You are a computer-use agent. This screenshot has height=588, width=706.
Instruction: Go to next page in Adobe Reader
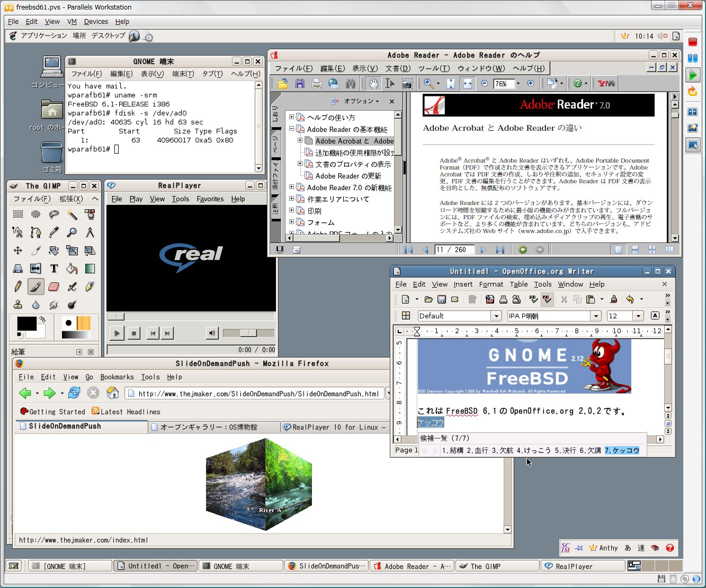pos(482,250)
